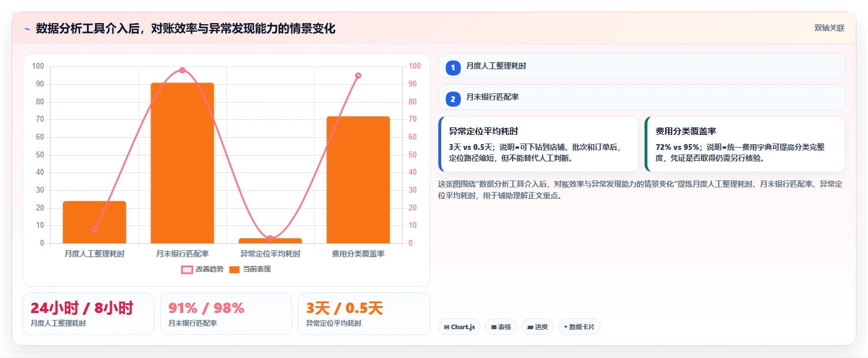Select the 月度人工整理耗时 list item text

tap(496, 66)
